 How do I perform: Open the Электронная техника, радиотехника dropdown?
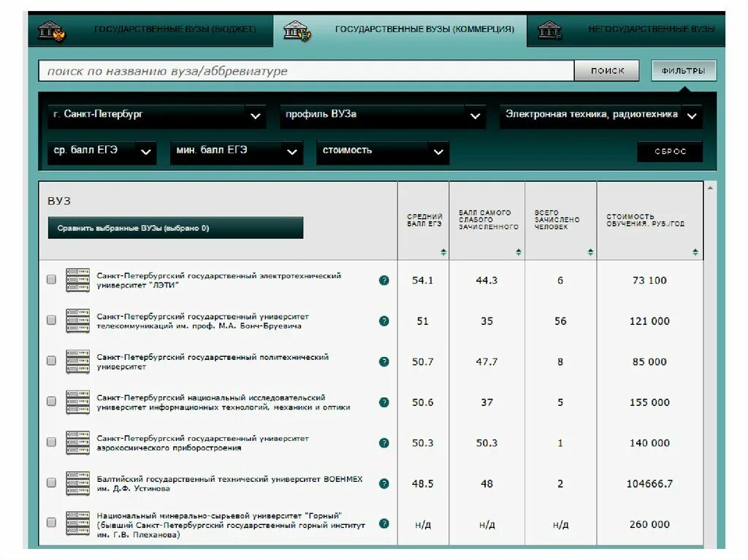[x=601, y=115]
